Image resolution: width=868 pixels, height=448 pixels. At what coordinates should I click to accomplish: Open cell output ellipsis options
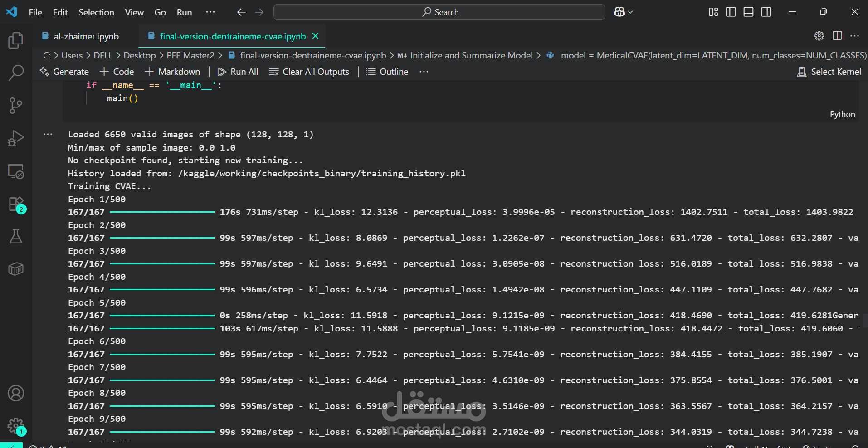(x=48, y=134)
